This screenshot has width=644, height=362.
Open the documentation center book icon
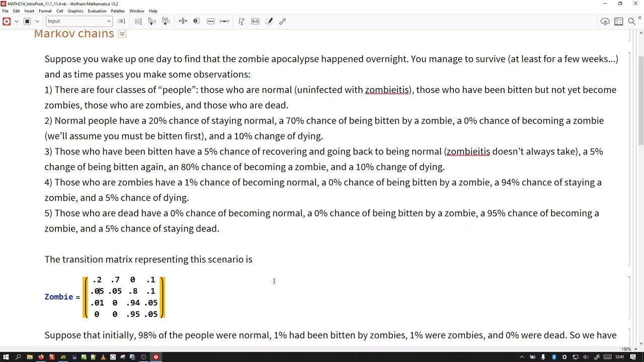click(x=618, y=21)
